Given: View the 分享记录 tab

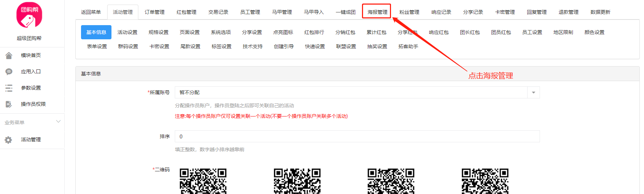Looking at the screenshot, I should (x=473, y=12).
